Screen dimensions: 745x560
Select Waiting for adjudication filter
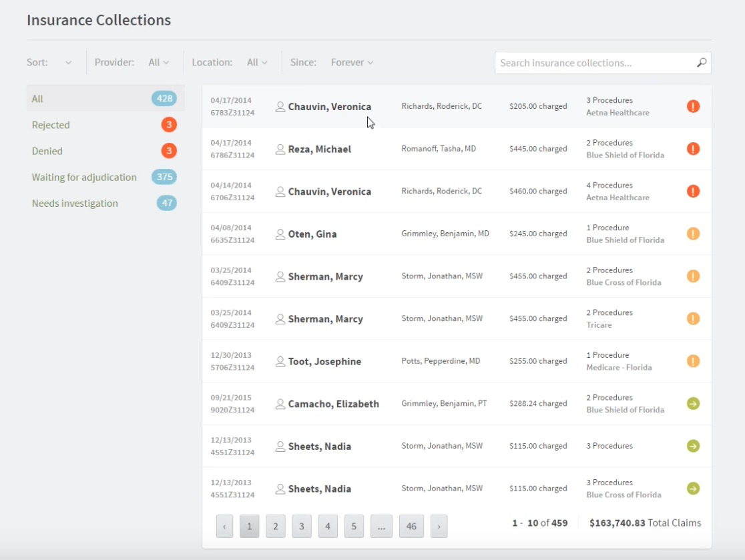[105, 177]
